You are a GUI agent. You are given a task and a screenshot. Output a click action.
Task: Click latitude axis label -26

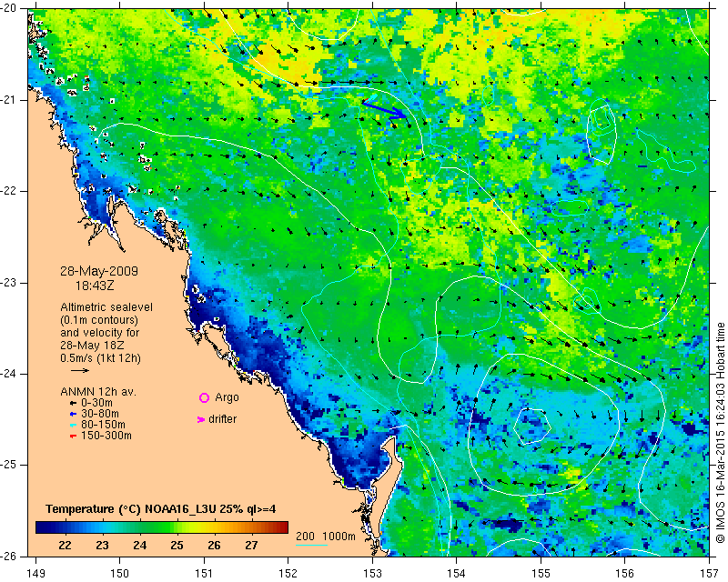(9, 556)
